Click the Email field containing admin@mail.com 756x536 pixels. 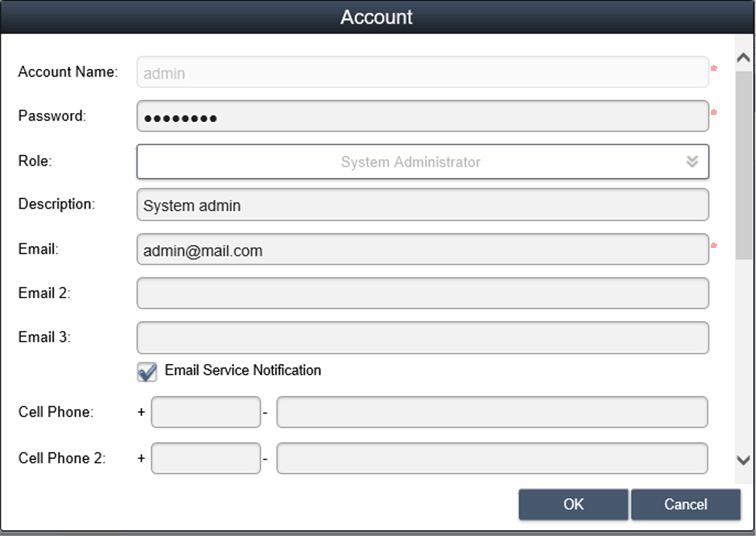tap(422, 249)
